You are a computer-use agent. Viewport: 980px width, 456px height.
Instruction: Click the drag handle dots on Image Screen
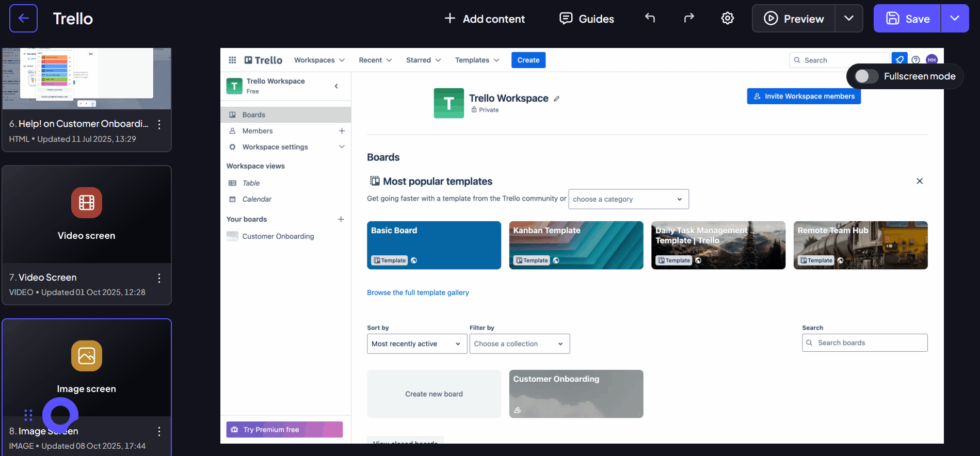click(28, 415)
